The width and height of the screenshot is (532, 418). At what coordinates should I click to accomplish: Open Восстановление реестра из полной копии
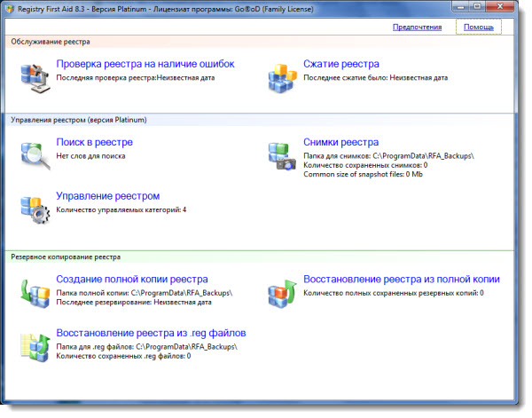coord(401,280)
